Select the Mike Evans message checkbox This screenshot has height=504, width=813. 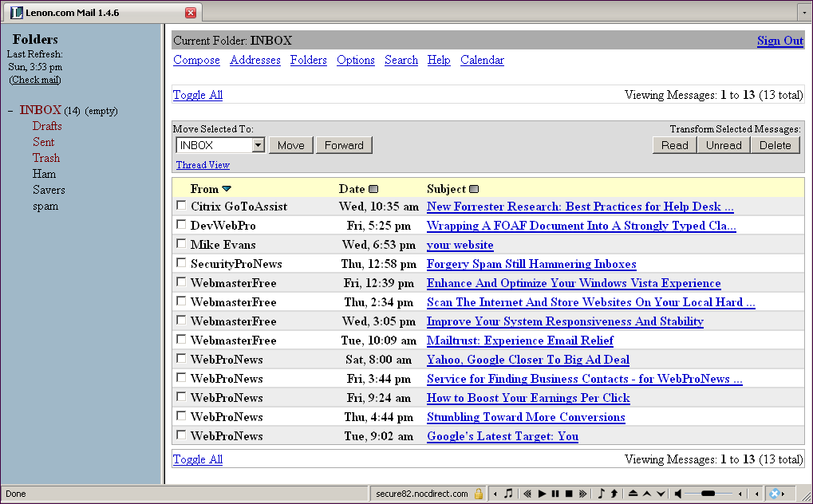click(x=181, y=244)
